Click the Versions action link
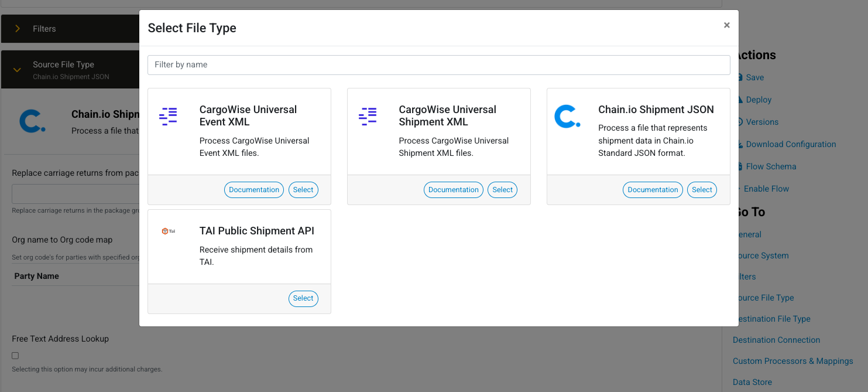Screen dimensions: 868x392 pyautogui.click(x=762, y=122)
